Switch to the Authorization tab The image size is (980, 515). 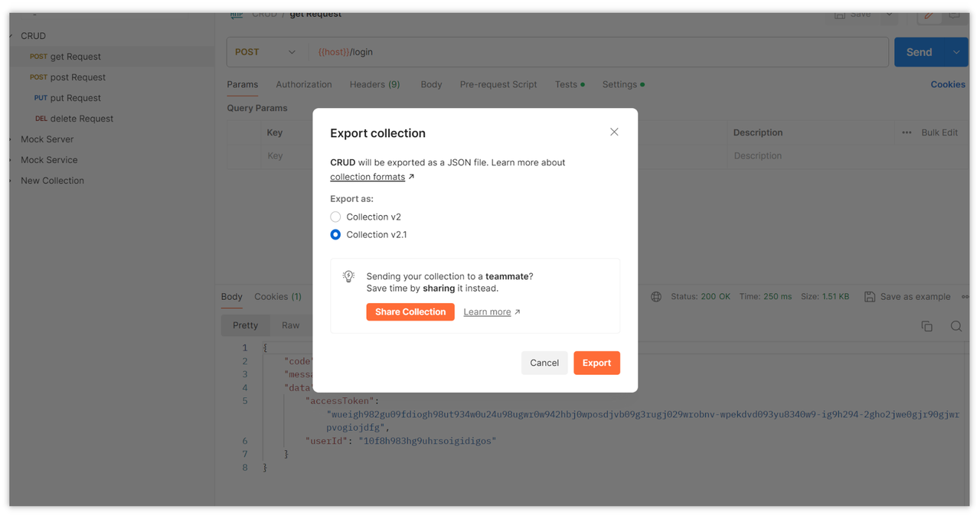(x=304, y=85)
